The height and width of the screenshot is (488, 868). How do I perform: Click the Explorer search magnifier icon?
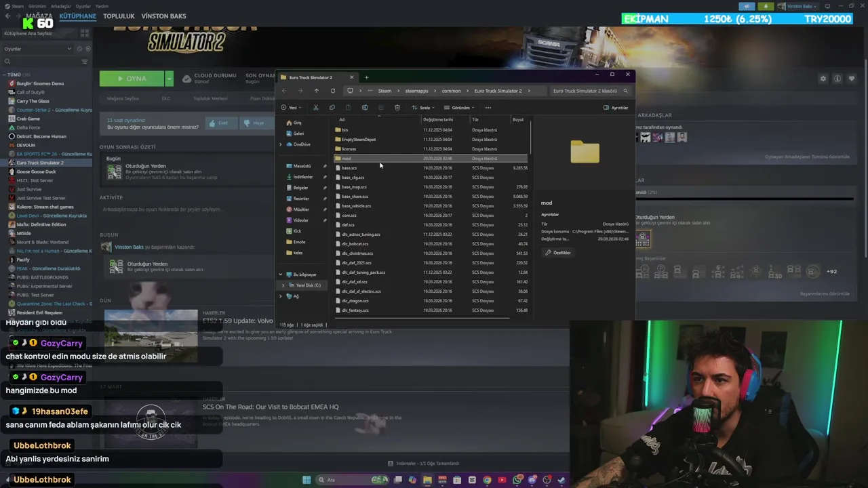pyautogui.click(x=625, y=91)
